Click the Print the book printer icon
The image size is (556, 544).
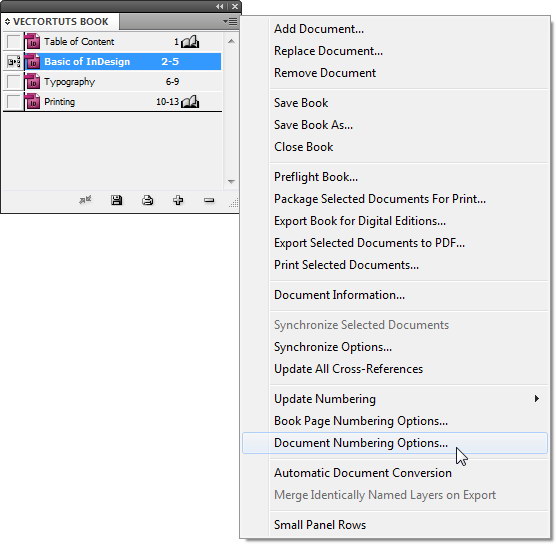coord(148,200)
